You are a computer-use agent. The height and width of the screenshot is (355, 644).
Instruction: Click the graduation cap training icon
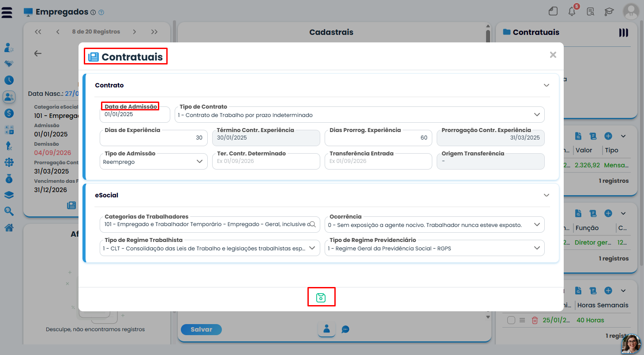coord(609,11)
